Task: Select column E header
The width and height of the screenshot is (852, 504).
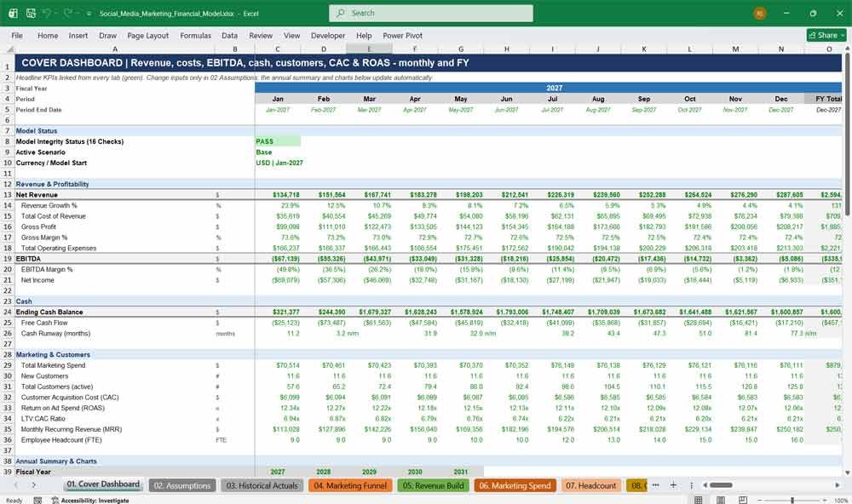Action: click(x=369, y=49)
